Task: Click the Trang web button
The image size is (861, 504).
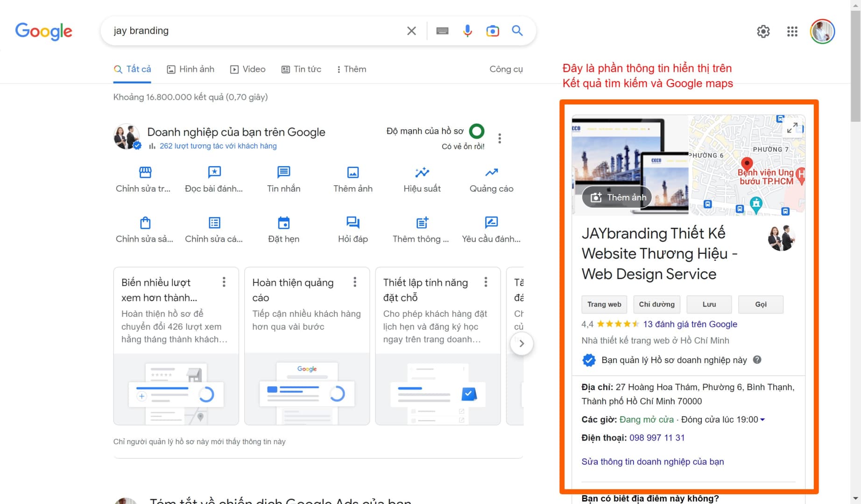Action: pyautogui.click(x=604, y=304)
